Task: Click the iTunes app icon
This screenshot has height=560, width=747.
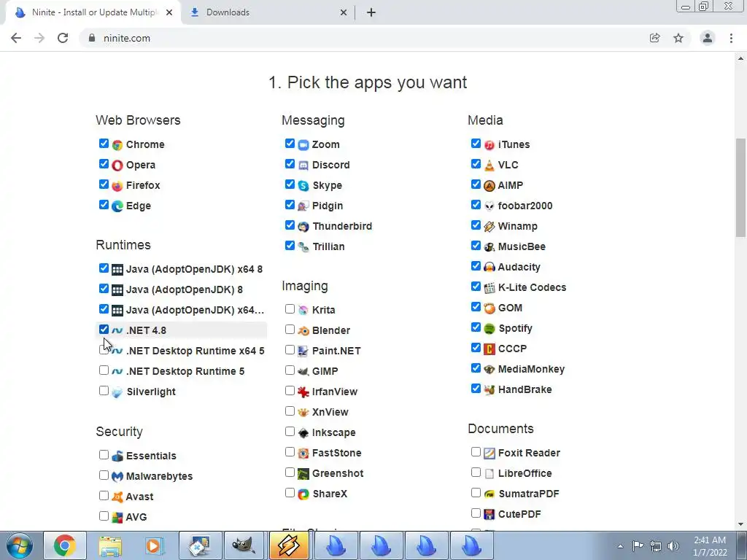Action: (489, 145)
